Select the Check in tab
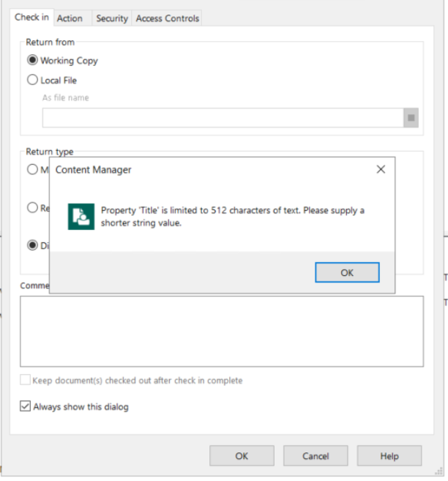Viewport: 448px width, 481px height. click(31, 17)
